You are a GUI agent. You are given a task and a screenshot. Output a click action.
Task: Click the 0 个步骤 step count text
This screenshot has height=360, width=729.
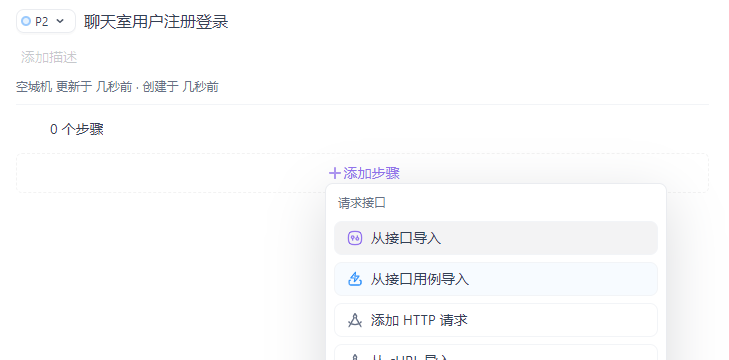click(x=77, y=129)
